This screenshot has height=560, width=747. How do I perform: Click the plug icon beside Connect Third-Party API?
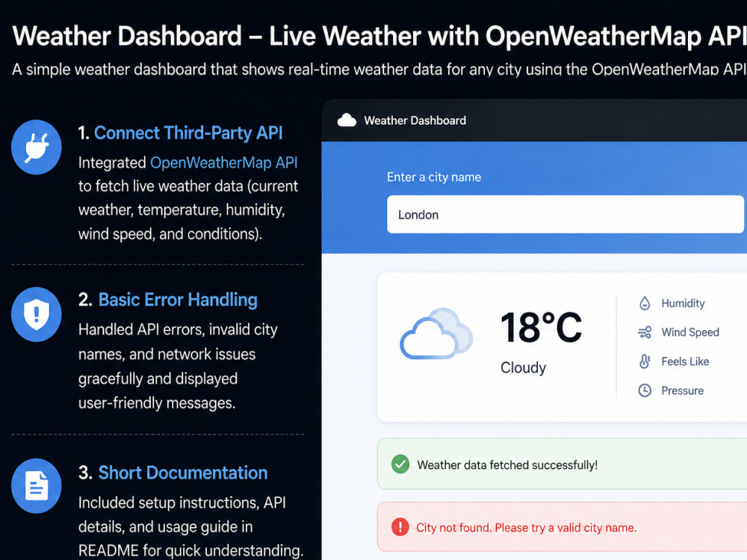pos(36,147)
